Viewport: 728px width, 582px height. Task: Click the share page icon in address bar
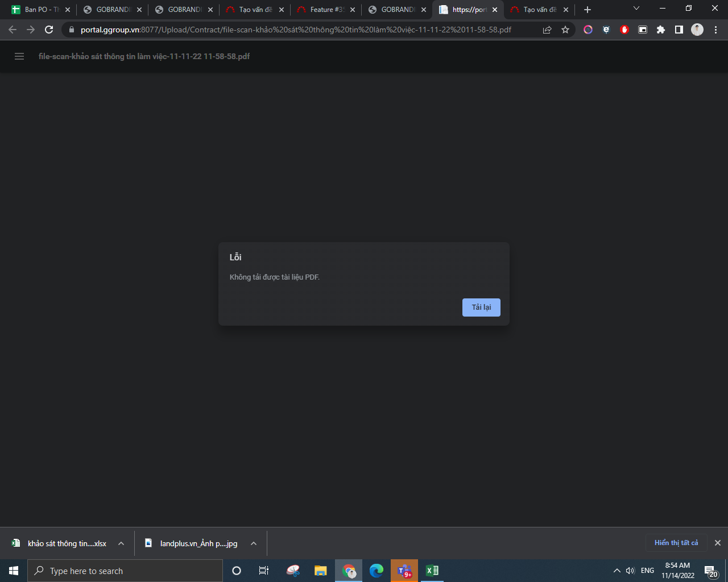547,30
